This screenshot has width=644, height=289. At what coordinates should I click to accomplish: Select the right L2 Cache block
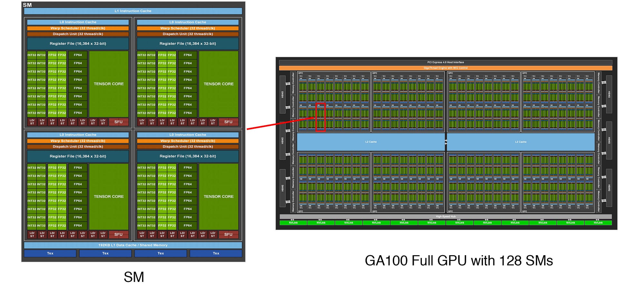521,142
